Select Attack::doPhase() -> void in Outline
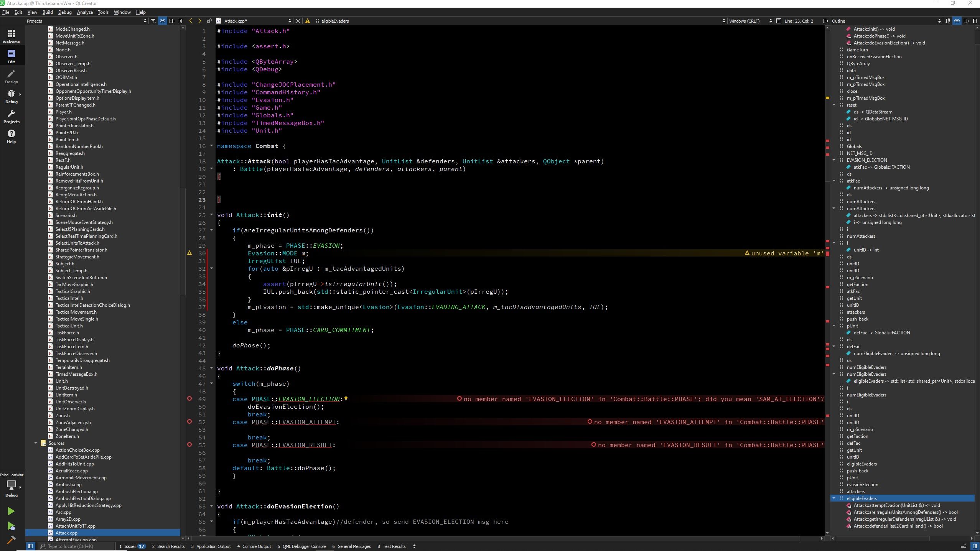The height and width of the screenshot is (551, 980). point(879,36)
